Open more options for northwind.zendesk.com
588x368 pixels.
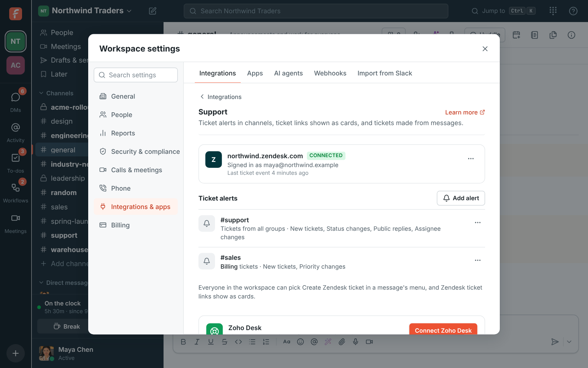point(471,159)
